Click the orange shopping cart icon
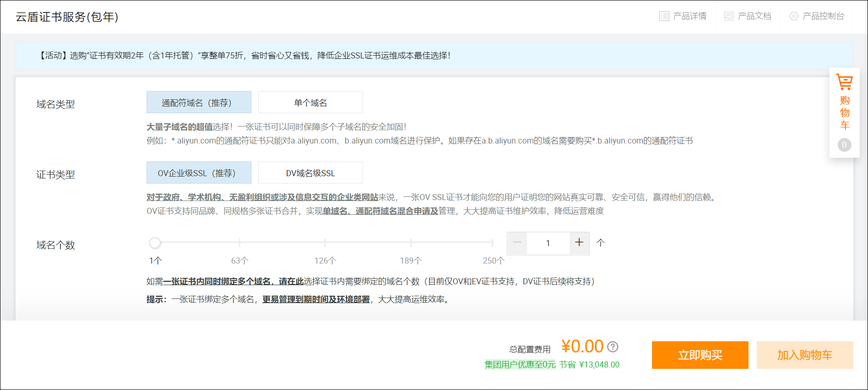Viewport: 868px width, 390px height. 844,82
